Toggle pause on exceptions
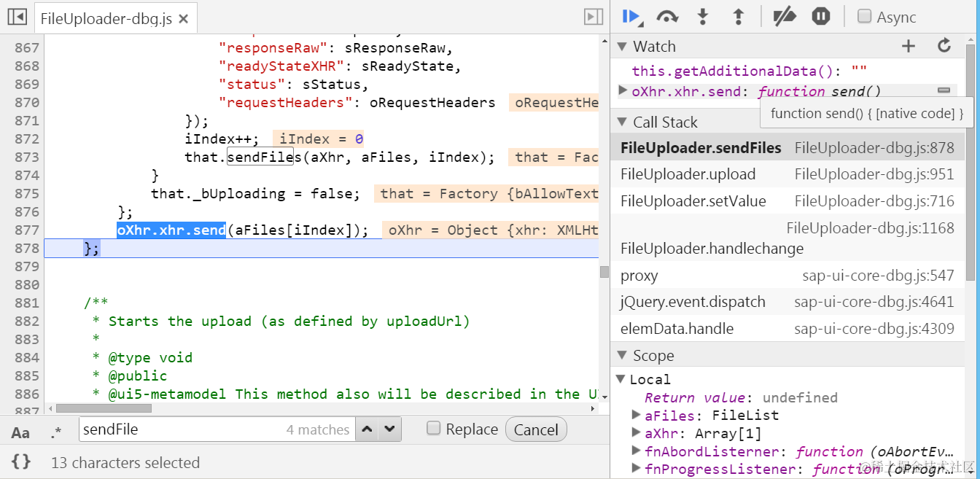The height and width of the screenshot is (479, 980). coord(821,17)
